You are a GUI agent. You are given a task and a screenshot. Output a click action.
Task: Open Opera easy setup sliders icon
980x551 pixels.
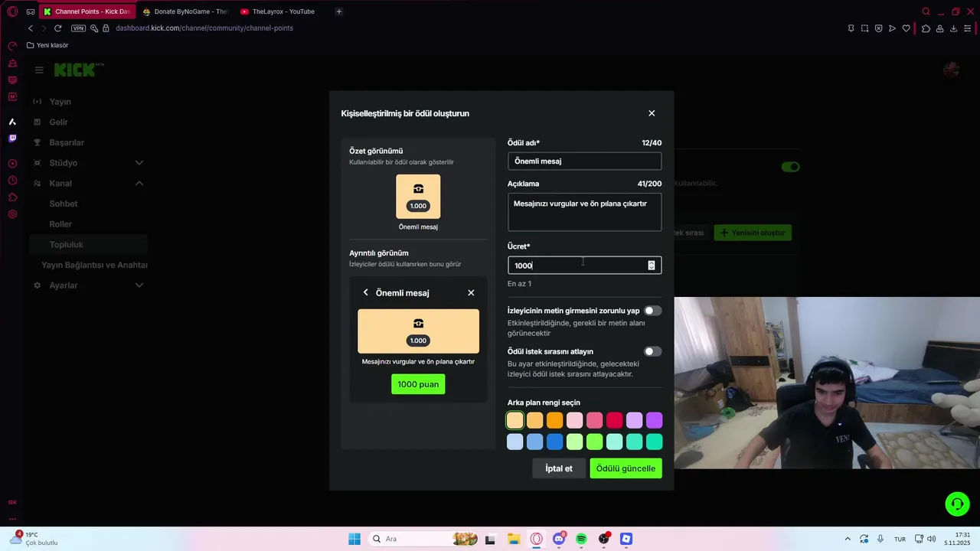click(x=968, y=28)
